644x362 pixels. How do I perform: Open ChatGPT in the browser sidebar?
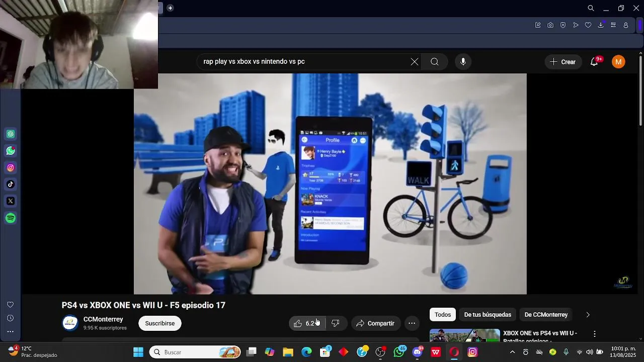tap(11, 134)
